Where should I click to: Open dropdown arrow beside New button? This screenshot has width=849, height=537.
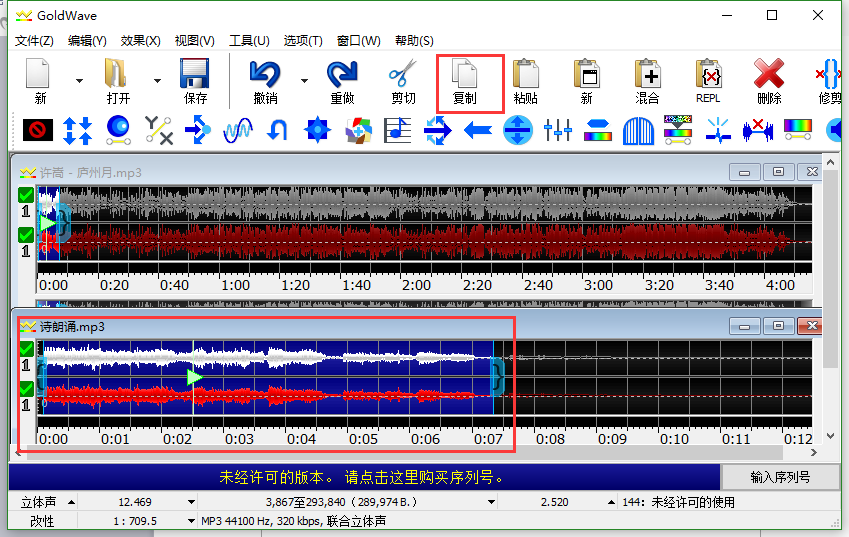[x=80, y=81]
